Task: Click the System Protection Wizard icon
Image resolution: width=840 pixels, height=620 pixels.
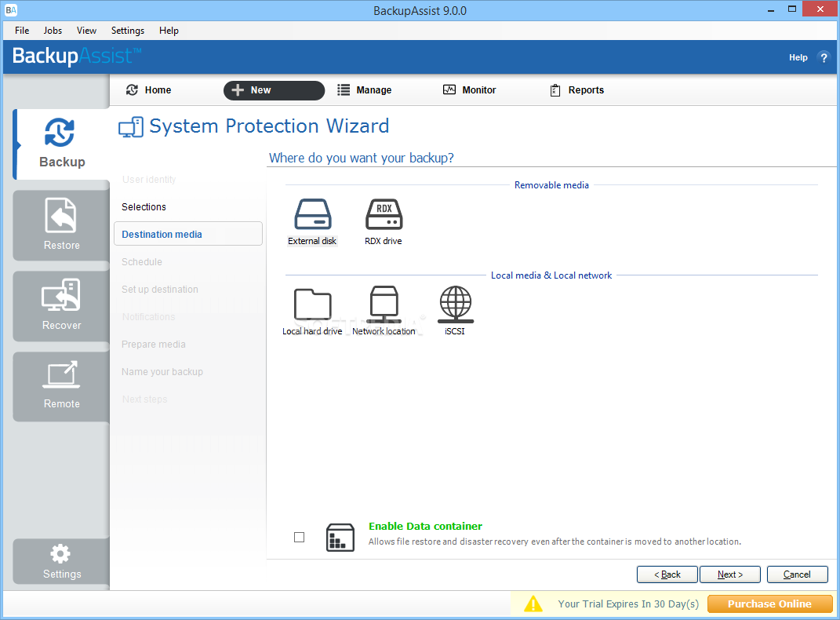Action: [131, 127]
